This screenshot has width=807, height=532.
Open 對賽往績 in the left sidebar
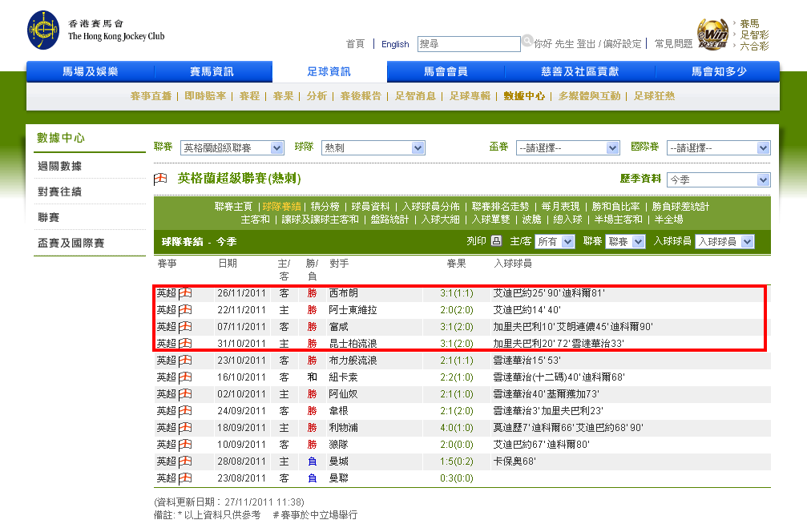coord(59,192)
